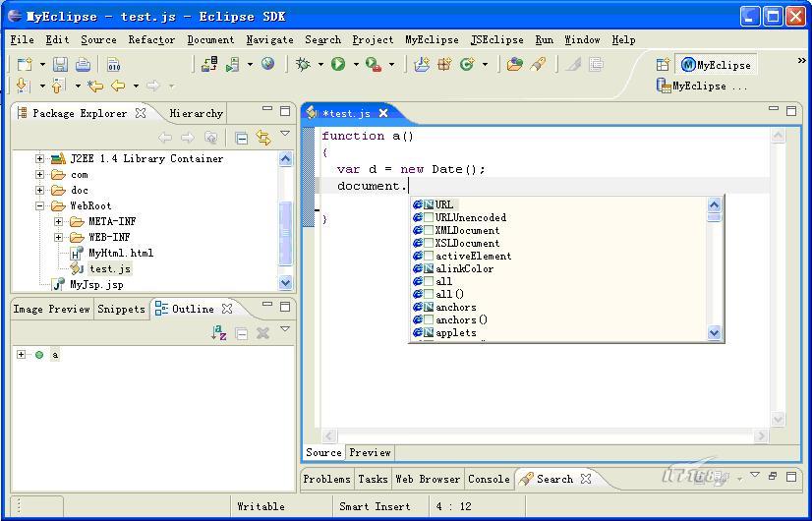This screenshot has width=812, height=521.
Task: Toggle Link with Editor in Package Explorer
Action: point(262,138)
